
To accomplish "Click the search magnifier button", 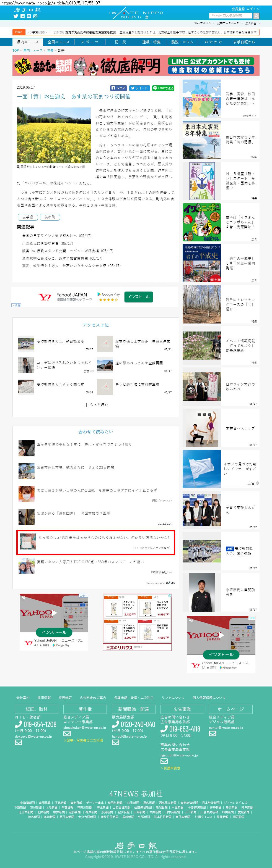I will point(256,16).
